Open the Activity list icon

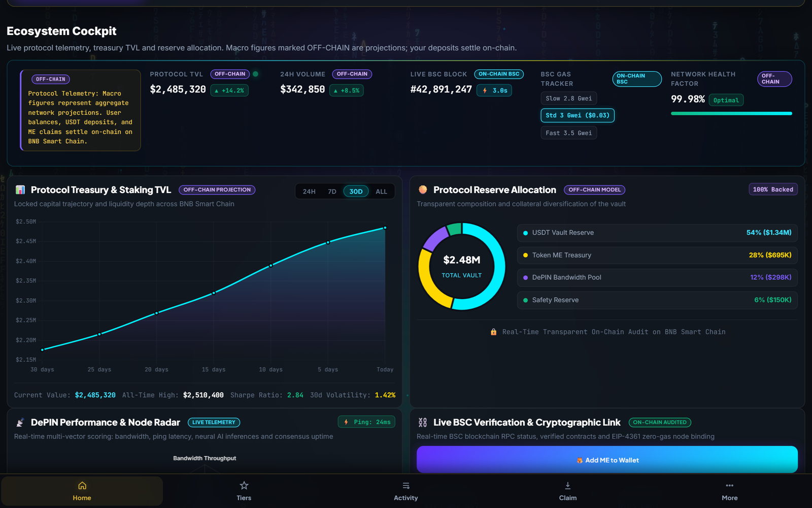point(406,486)
